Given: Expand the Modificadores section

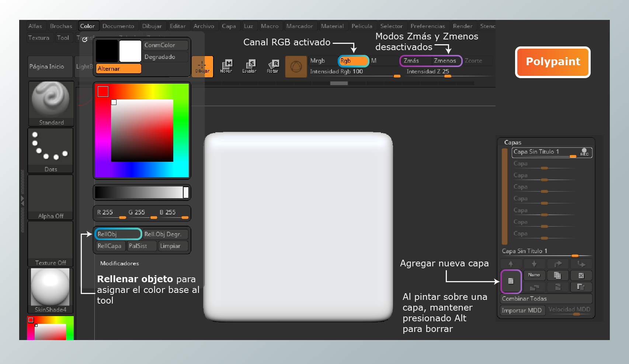Looking at the screenshot, I should pyautogui.click(x=119, y=263).
